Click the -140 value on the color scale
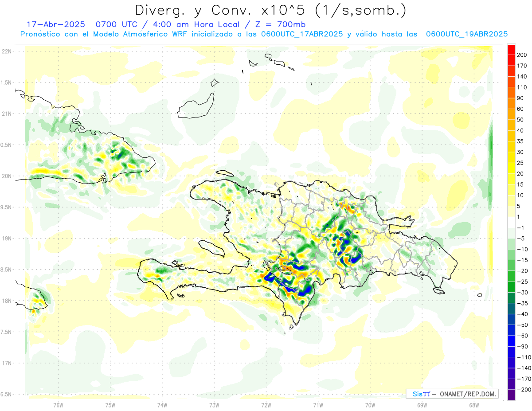The image size is (532, 411). pyautogui.click(x=524, y=368)
